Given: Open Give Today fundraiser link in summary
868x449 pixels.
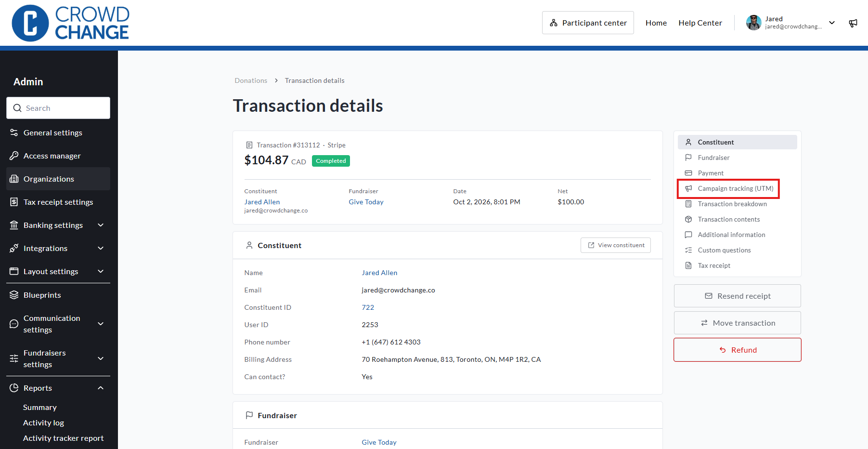Looking at the screenshot, I should [366, 202].
